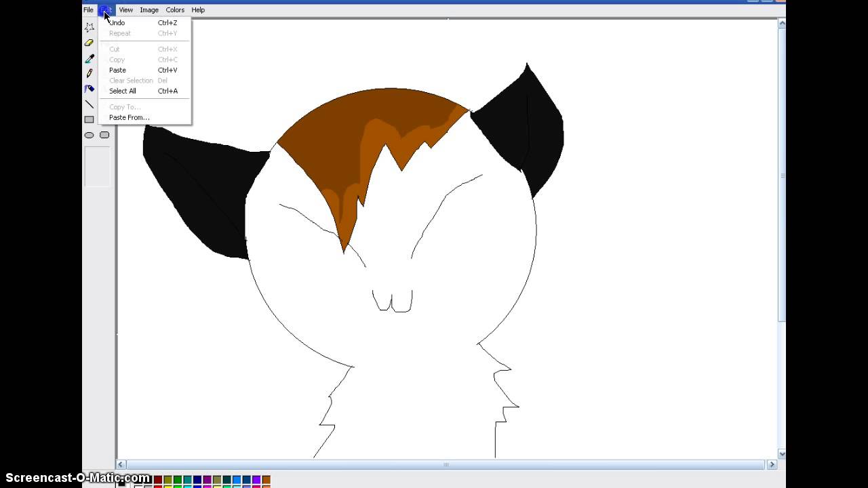The image size is (868, 488).
Task: Pick the purple palette color
Action: click(x=207, y=480)
